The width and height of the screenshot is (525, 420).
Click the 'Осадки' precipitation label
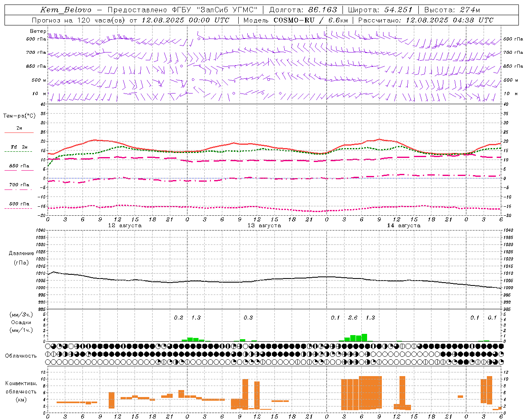pyautogui.click(x=21, y=322)
